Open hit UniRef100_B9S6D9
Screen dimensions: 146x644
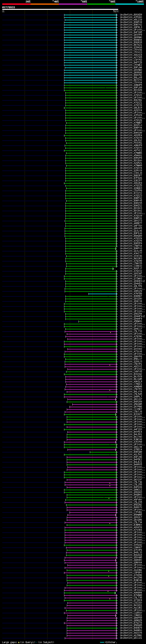pyautogui.click(x=131, y=15)
